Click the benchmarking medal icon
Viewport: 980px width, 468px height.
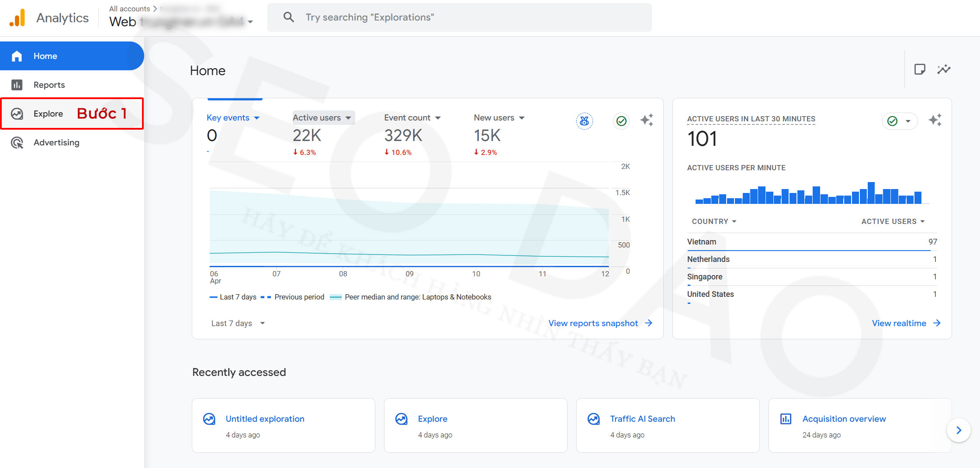584,121
